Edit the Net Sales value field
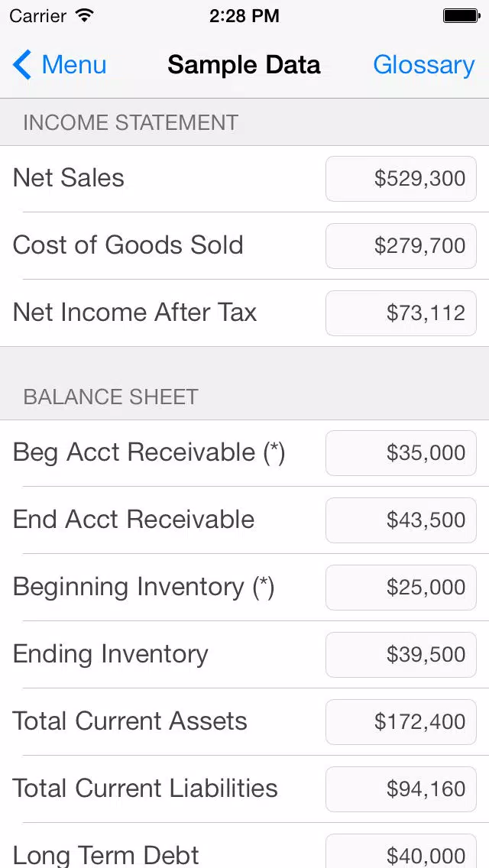489x868 pixels. (x=401, y=179)
